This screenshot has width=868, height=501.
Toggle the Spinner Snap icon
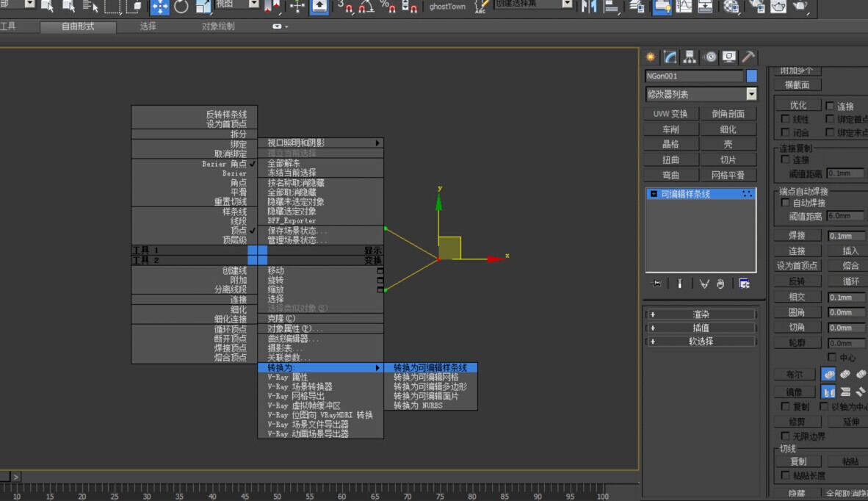click(x=409, y=7)
